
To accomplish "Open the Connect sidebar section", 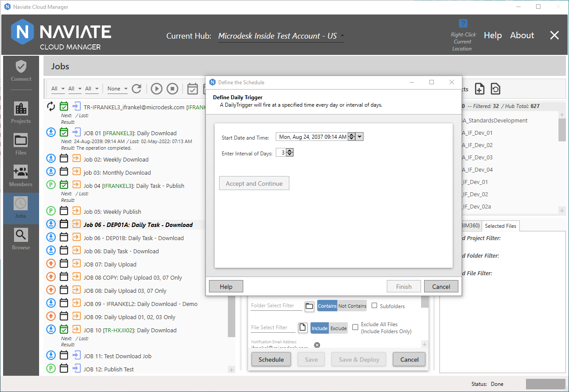I will [x=21, y=71].
